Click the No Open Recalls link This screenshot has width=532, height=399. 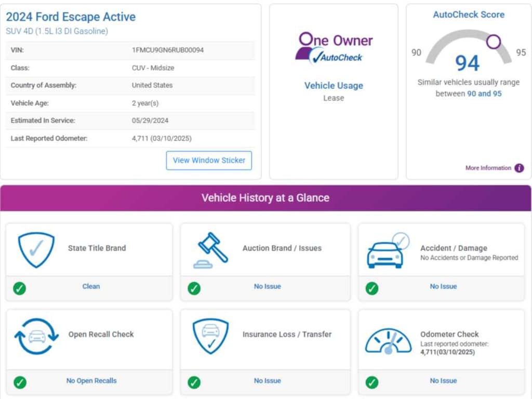click(91, 381)
